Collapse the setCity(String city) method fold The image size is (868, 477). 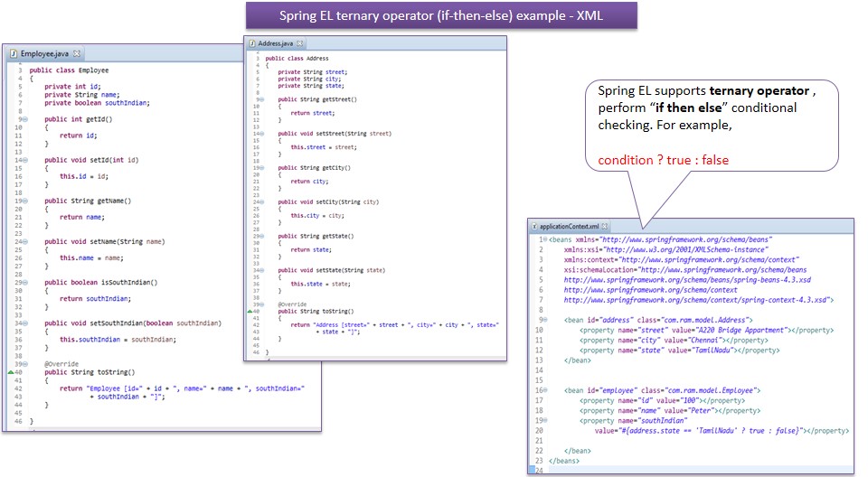[x=262, y=202]
